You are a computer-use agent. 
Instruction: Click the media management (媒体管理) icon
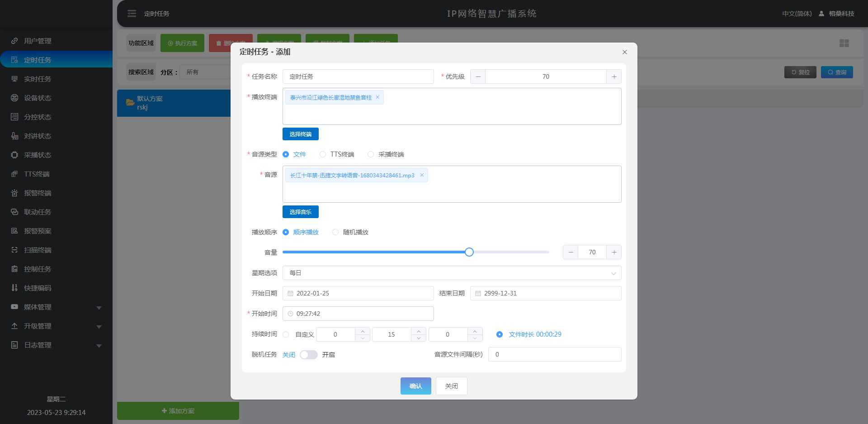[14, 307]
